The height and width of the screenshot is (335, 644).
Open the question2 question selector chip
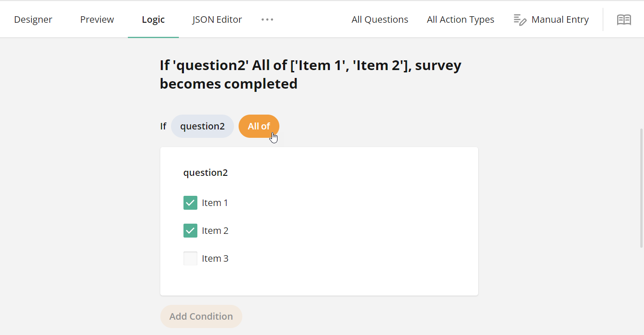tap(202, 126)
